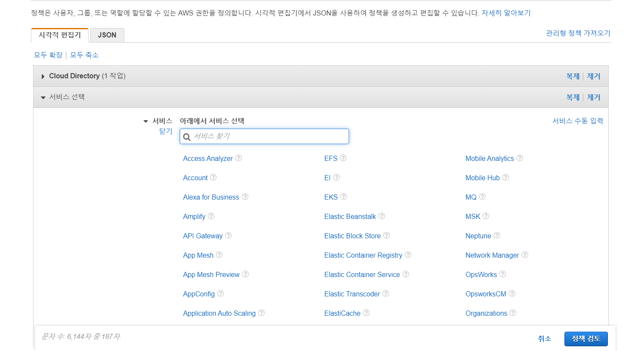
Task: Click the 취소 cancel link
Action: pyautogui.click(x=544, y=339)
